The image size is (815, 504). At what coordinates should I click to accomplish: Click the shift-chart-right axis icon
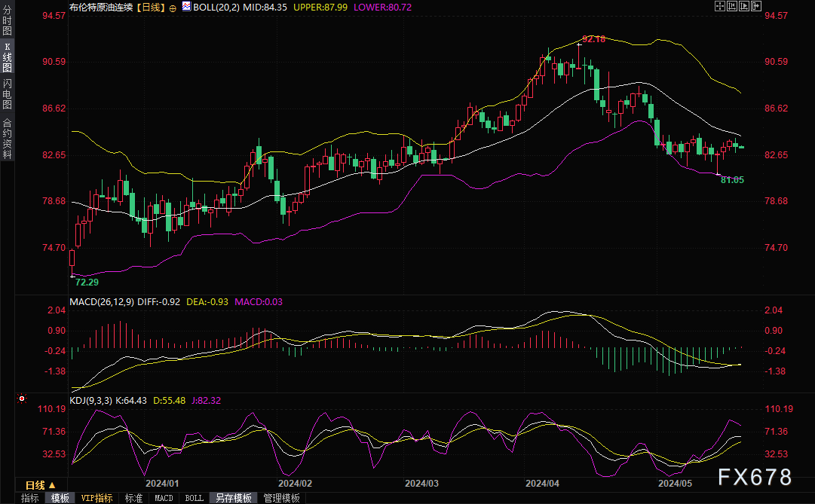(746, 6)
